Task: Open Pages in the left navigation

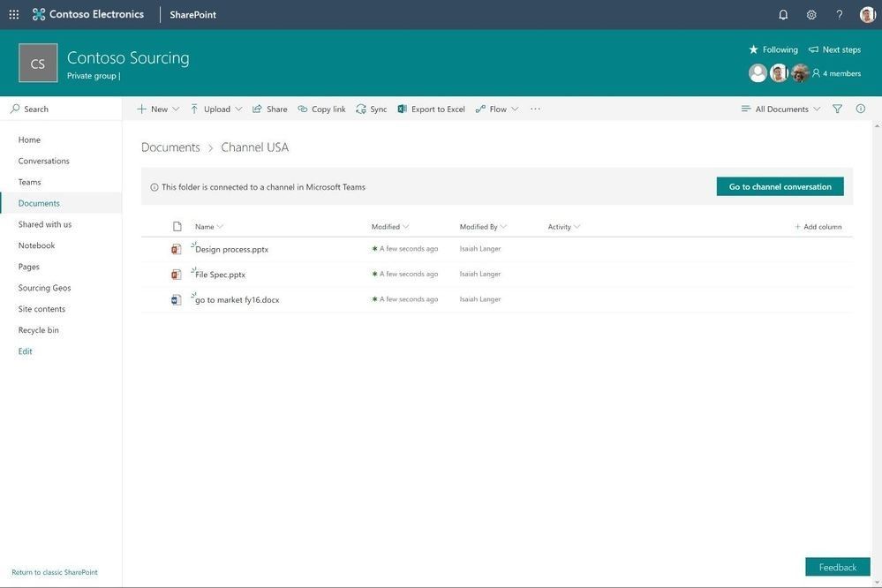Action: [x=28, y=267]
